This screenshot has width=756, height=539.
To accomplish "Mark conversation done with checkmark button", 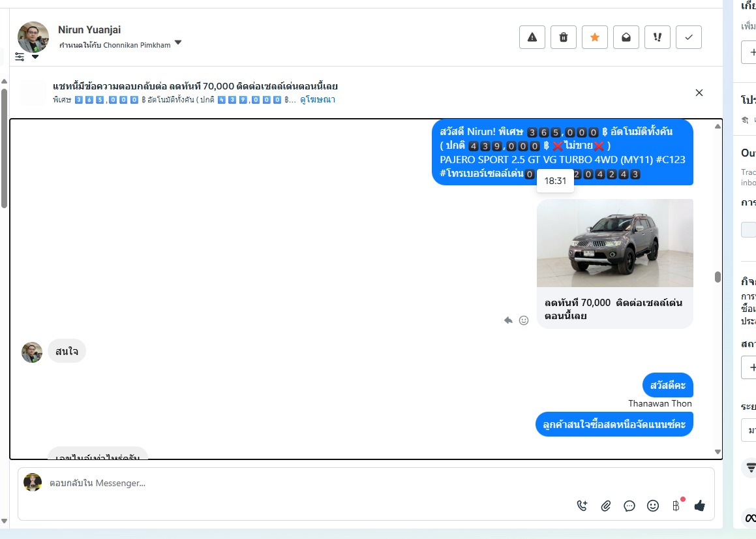I will click(689, 37).
